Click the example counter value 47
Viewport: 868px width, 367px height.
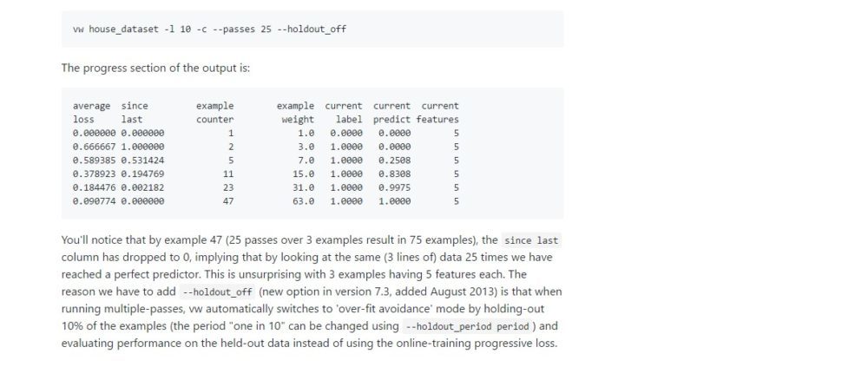tap(229, 201)
